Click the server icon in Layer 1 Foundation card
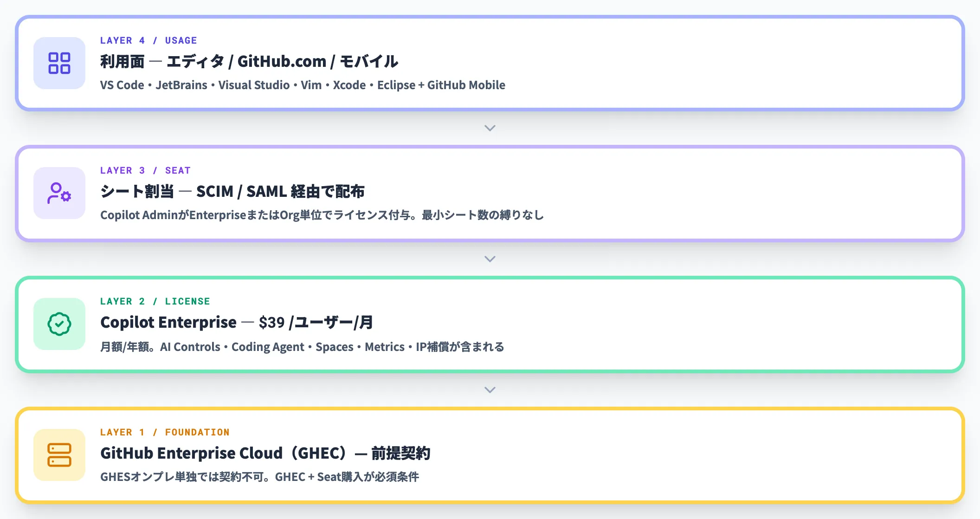This screenshot has height=519, width=980. [x=59, y=455]
